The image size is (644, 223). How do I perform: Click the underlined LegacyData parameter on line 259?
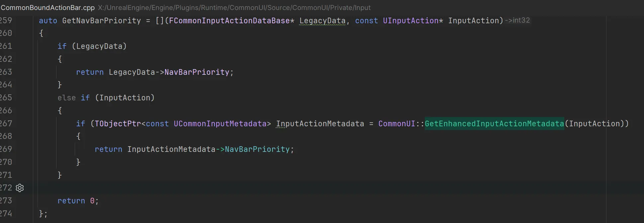(322, 21)
